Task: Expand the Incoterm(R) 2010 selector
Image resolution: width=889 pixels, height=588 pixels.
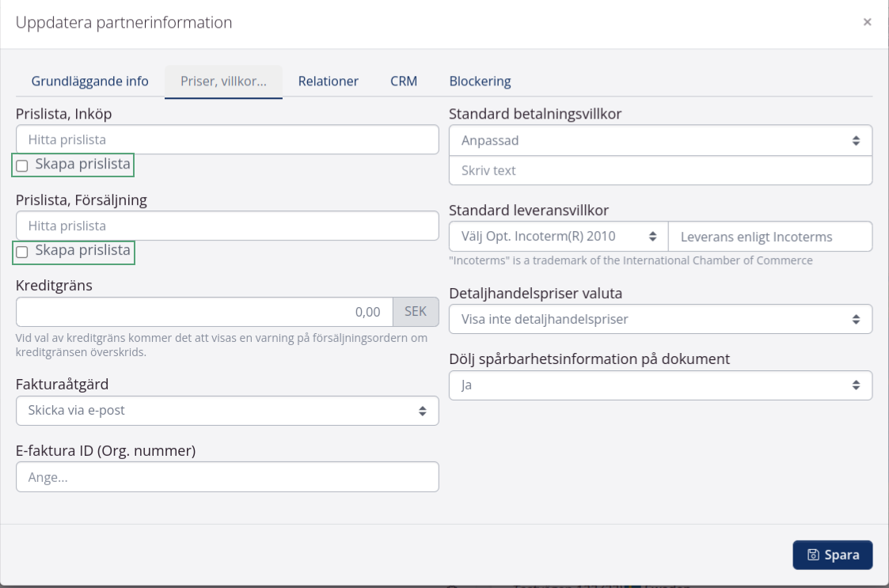Action: click(x=559, y=236)
